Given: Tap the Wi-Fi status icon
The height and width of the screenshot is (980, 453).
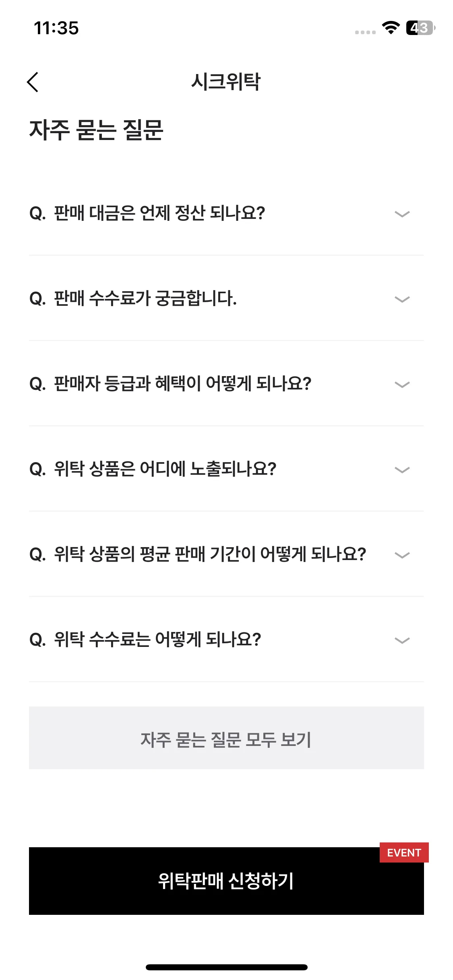Looking at the screenshot, I should pos(391,28).
